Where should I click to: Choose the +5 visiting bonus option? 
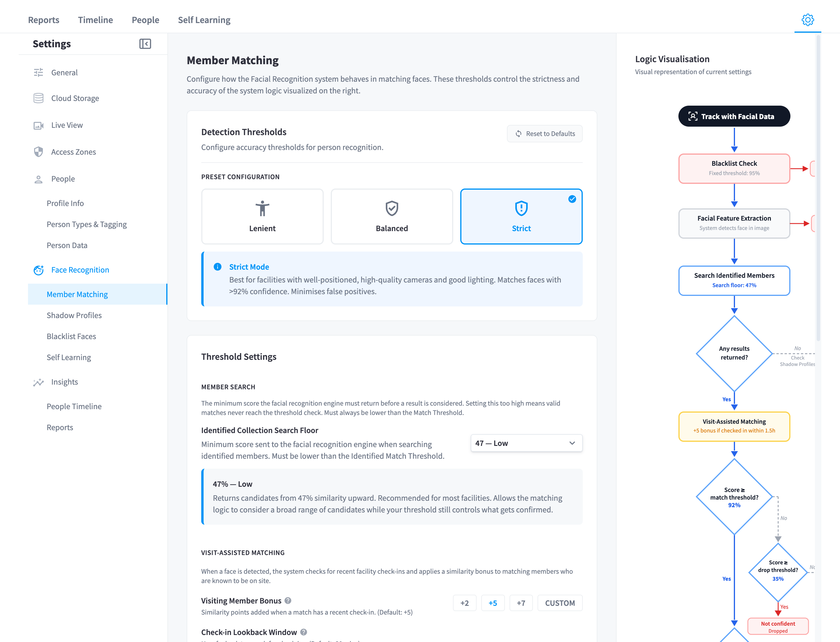pyautogui.click(x=493, y=603)
